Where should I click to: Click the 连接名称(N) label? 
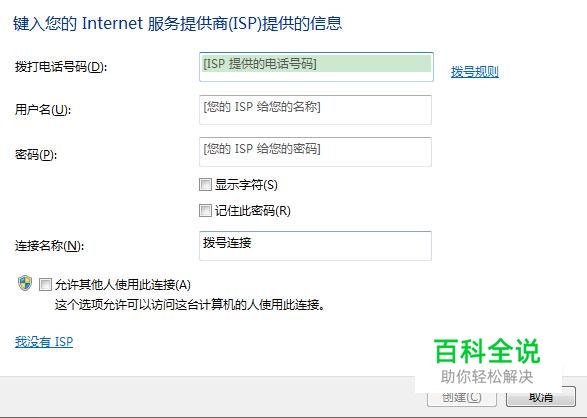tap(49, 246)
